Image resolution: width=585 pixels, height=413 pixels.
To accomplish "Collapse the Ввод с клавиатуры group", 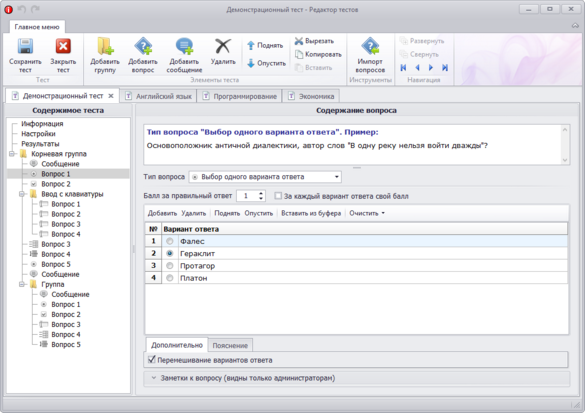I will 22,194.
